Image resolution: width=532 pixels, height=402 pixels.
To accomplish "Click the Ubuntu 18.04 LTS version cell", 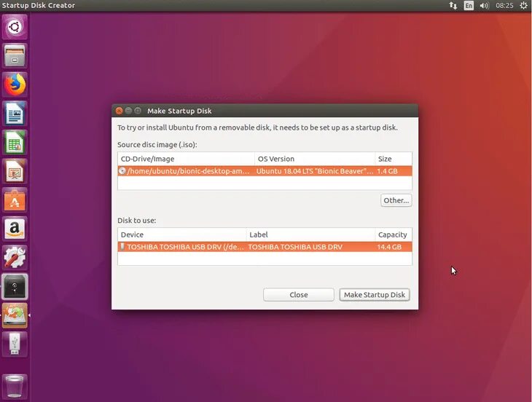I will pos(315,171).
